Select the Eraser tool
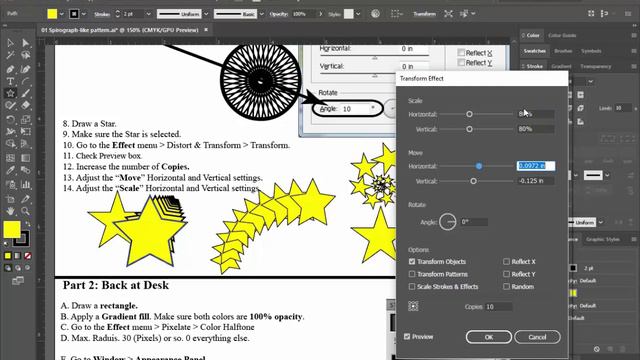The width and height of the screenshot is (640, 360). click(x=25, y=106)
